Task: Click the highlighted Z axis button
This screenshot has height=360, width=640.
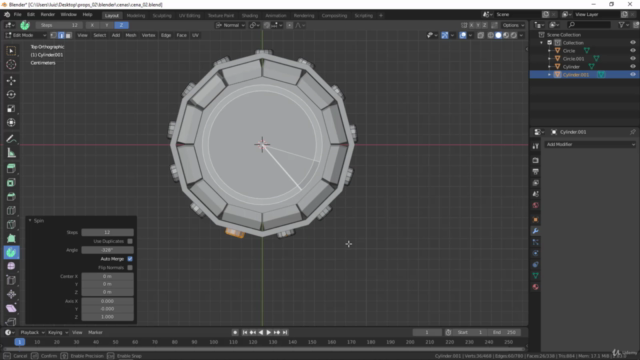Action: (121, 25)
